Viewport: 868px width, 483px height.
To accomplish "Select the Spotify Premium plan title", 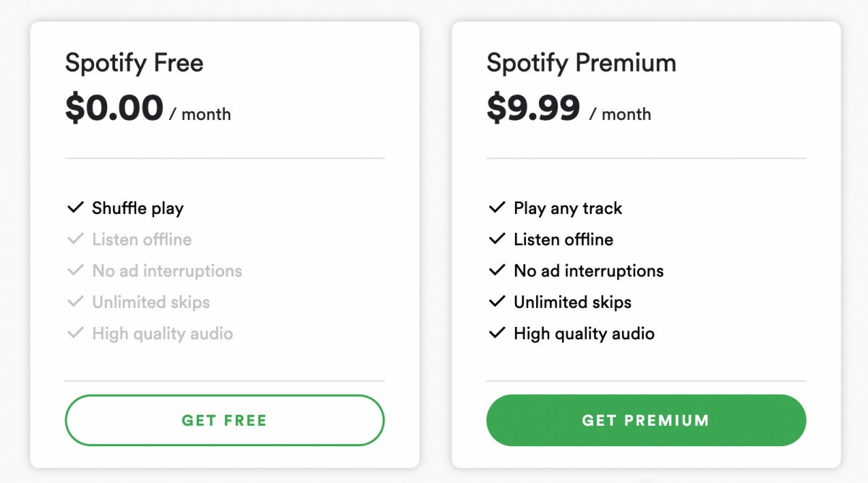I will coord(582,63).
